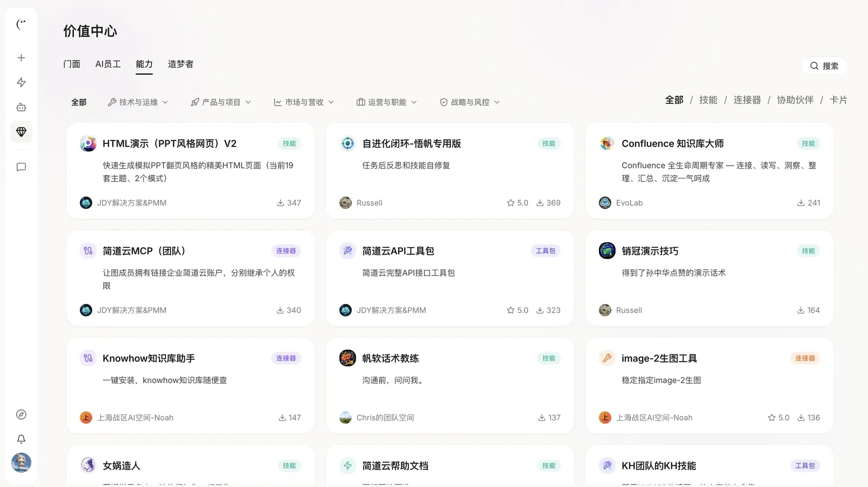Click description 简道云完整API接口工具包
This screenshot has height=487, width=868.
408,273
